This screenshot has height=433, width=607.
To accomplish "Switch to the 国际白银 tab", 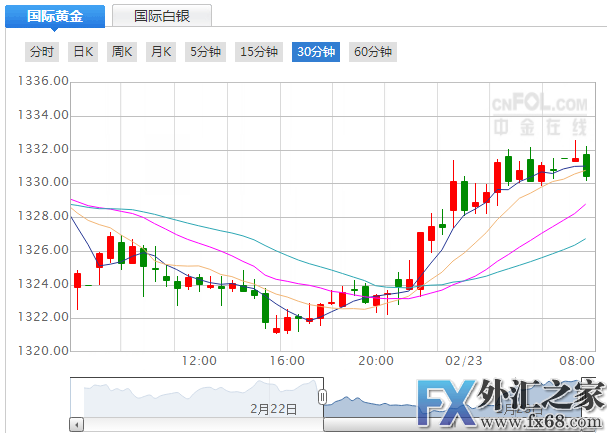I will click(162, 16).
